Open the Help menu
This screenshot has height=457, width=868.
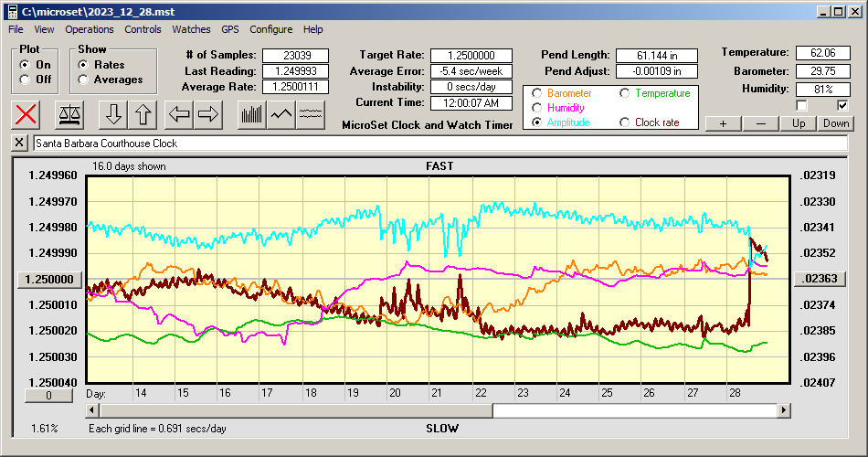312,29
